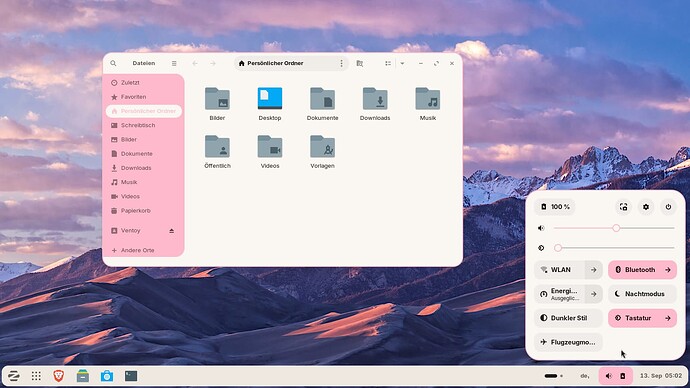The height and width of the screenshot is (388, 690).
Task: Toggle WLAN on or off
Action: 560,270
